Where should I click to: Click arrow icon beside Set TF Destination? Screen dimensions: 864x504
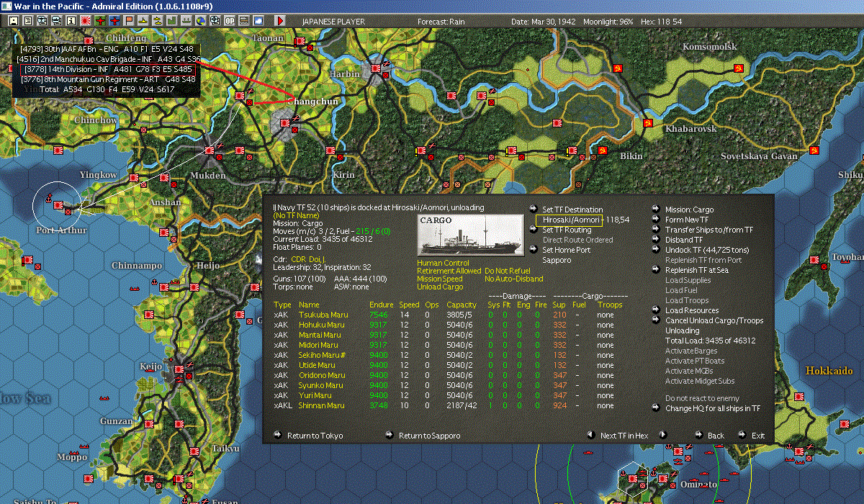[x=533, y=210]
